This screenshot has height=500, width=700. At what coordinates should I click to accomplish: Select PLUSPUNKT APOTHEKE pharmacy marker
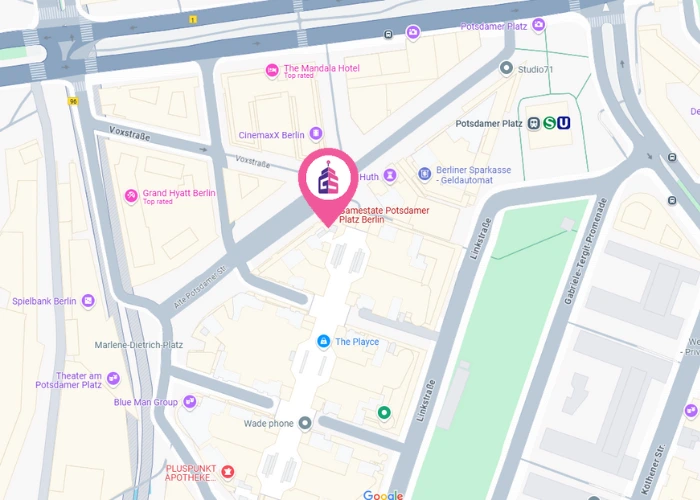pos(228,471)
